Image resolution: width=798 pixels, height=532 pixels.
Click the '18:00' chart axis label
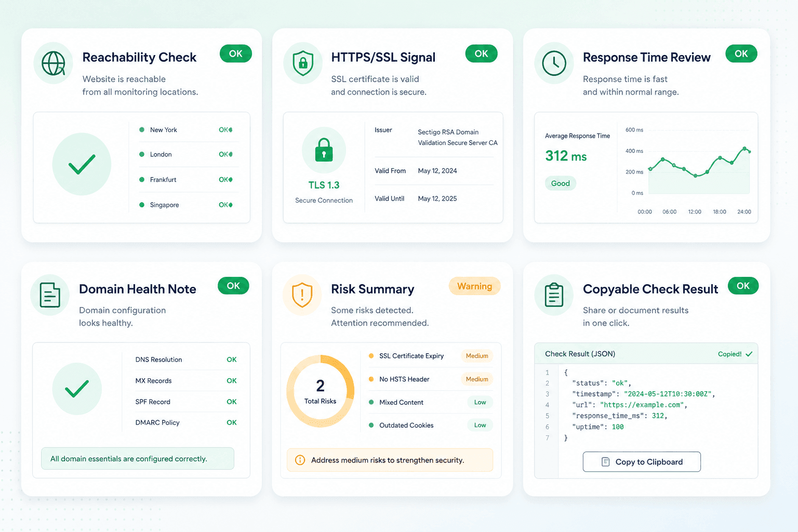[x=720, y=212]
